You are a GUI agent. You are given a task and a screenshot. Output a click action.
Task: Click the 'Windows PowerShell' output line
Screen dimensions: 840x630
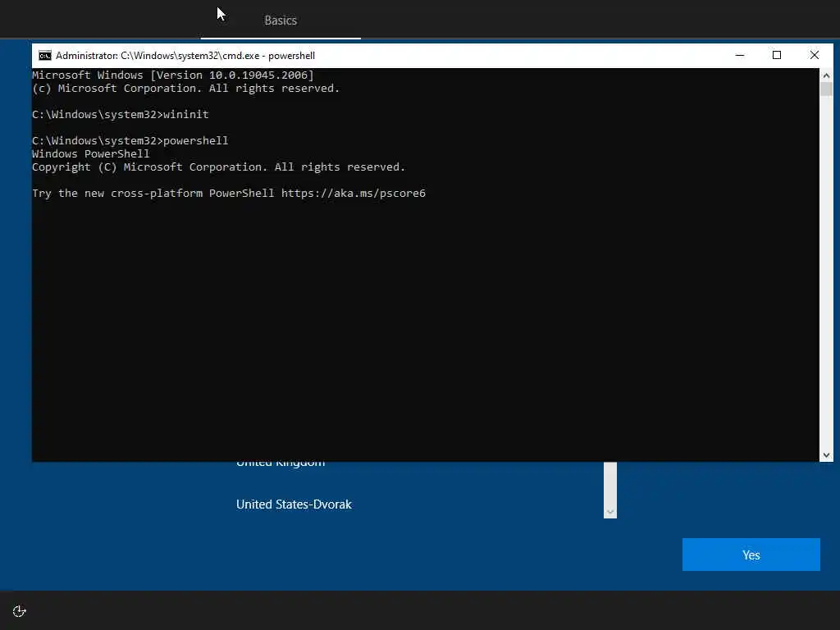click(90, 153)
